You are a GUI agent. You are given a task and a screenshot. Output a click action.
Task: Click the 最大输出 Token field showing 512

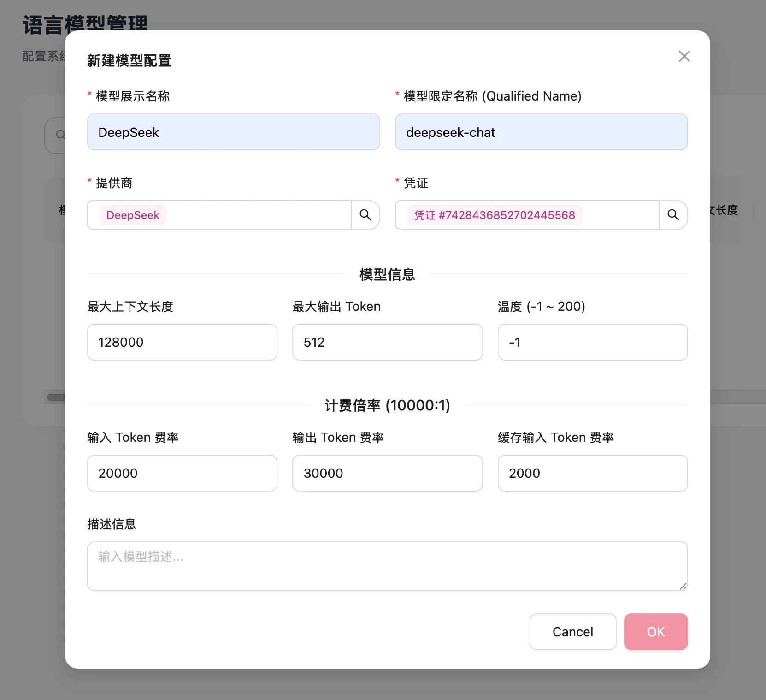tap(387, 342)
